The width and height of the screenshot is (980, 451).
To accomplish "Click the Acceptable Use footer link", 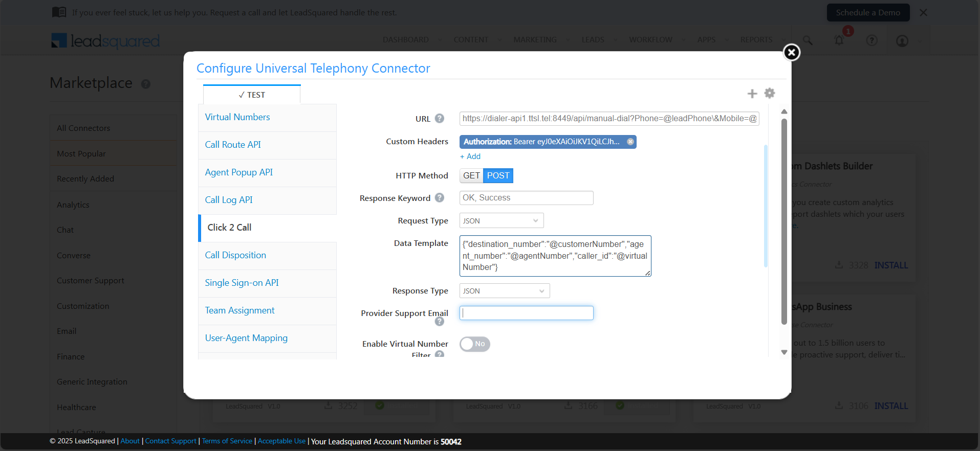I will click(281, 441).
